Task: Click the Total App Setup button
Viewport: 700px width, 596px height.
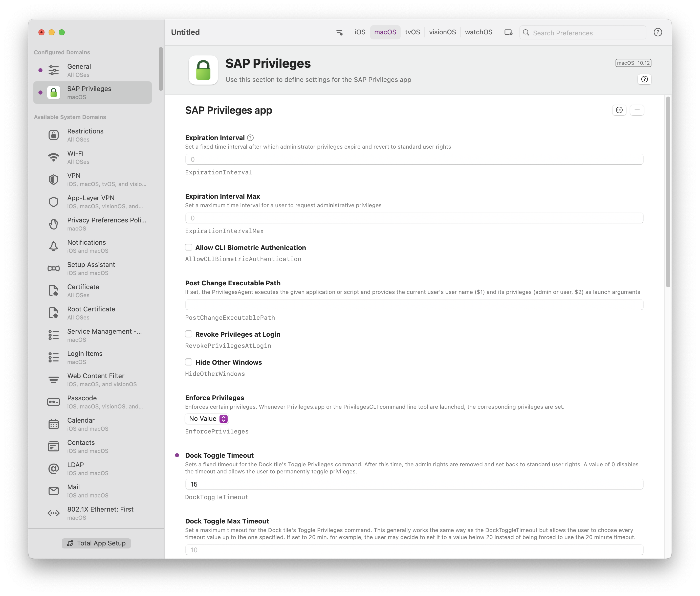Action: click(96, 543)
